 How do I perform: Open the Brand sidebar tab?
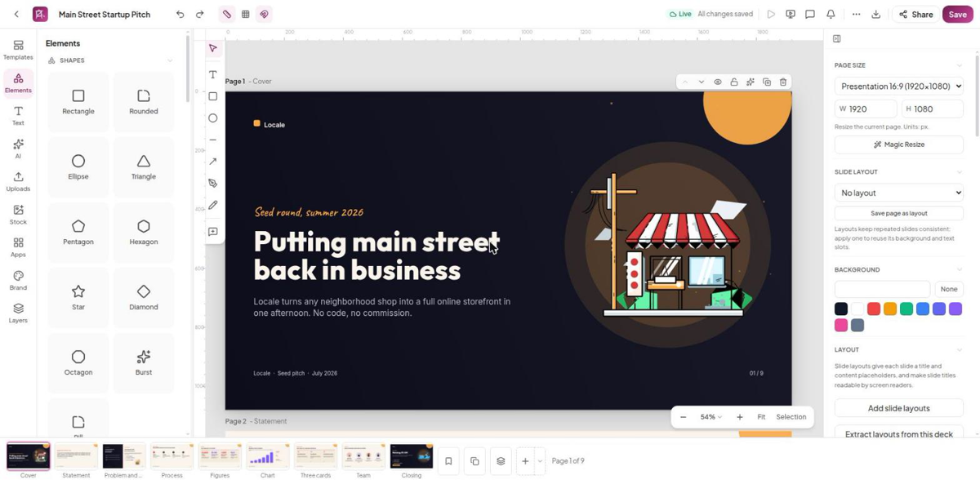coord(18,281)
